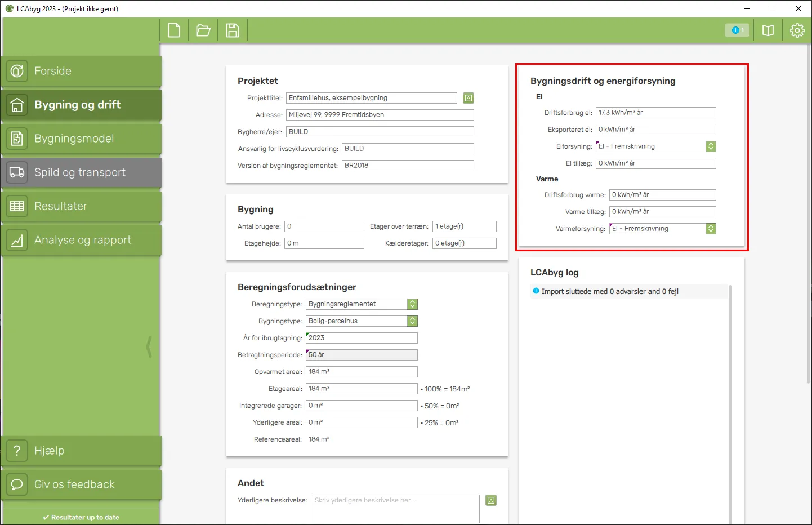Click the Forside sidebar icon
Viewport: 812px width, 525px height.
[17, 71]
